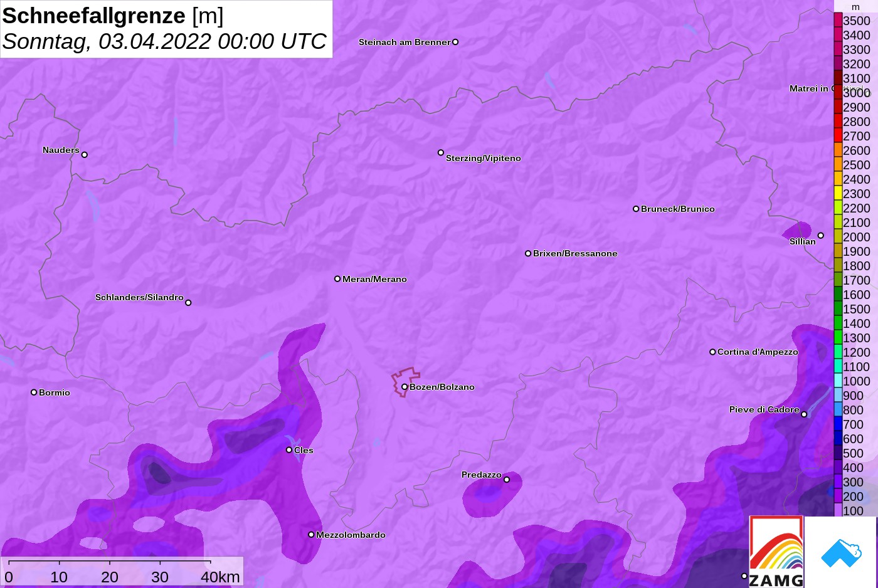Click the light violet legend swatch for 100

[x=838, y=510]
